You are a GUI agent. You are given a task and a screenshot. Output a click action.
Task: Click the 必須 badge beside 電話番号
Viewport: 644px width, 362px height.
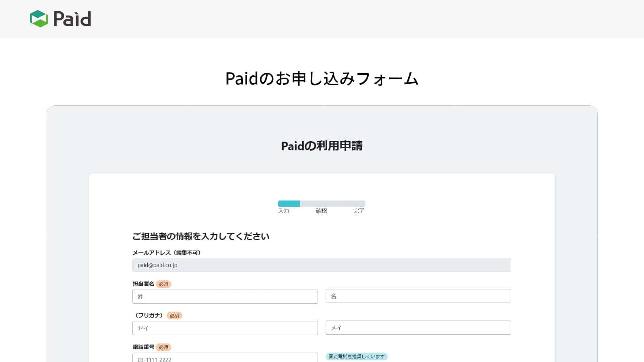pyautogui.click(x=163, y=347)
